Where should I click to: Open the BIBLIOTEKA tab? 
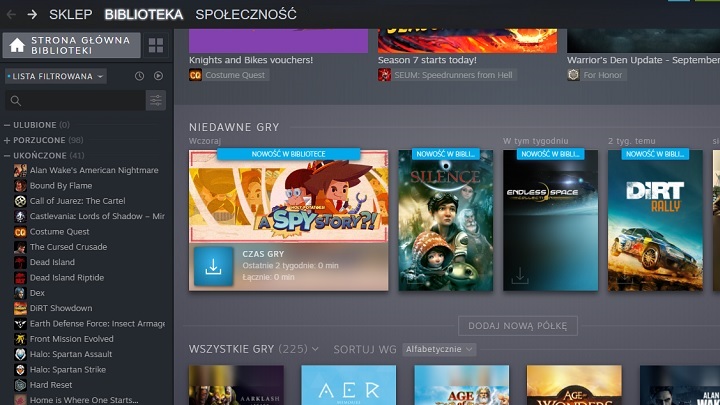144,15
